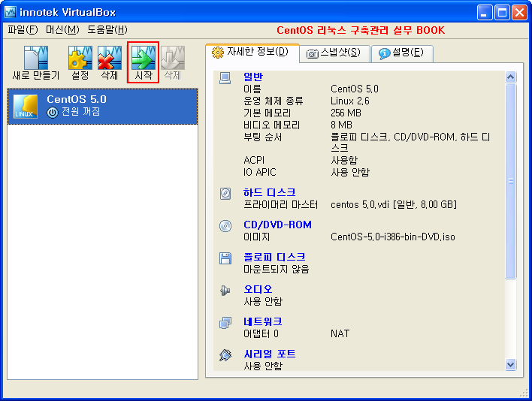Open the 하드 디스크 settings link
The image size is (532, 401).
pos(269,193)
